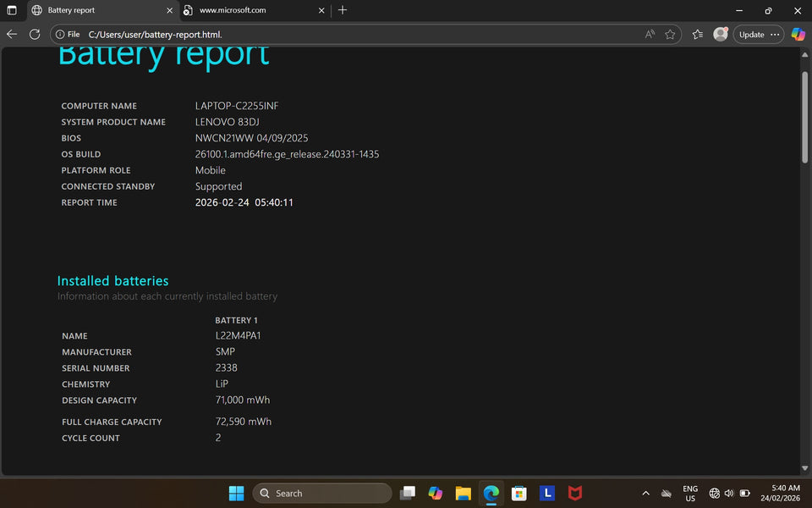Add this page to favorites with star icon
This screenshot has height=508, width=812.
point(670,35)
